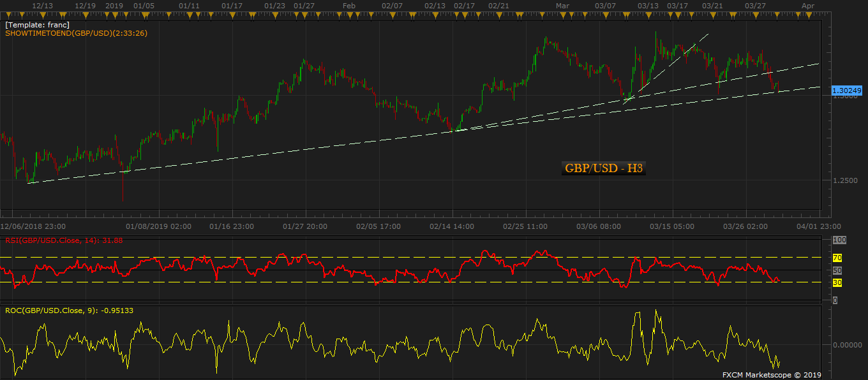Click the ROC 0.00000 axis value
The width and height of the screenshot is (868, 380).
click(848, 345)
